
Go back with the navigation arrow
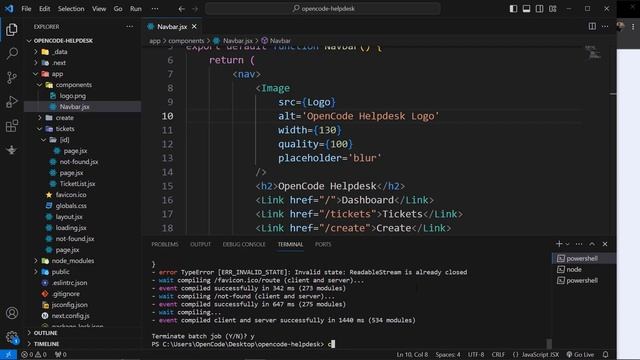[182, 9]
